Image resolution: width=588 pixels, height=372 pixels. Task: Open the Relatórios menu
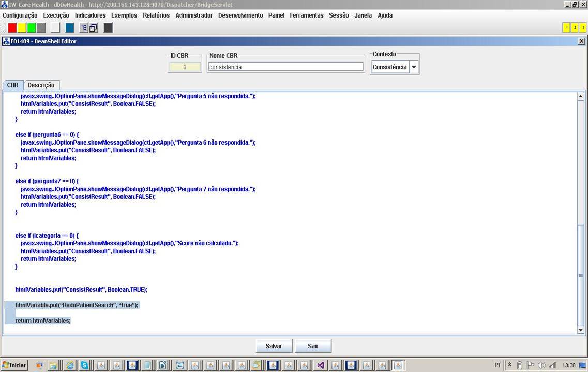click(156, 16)
